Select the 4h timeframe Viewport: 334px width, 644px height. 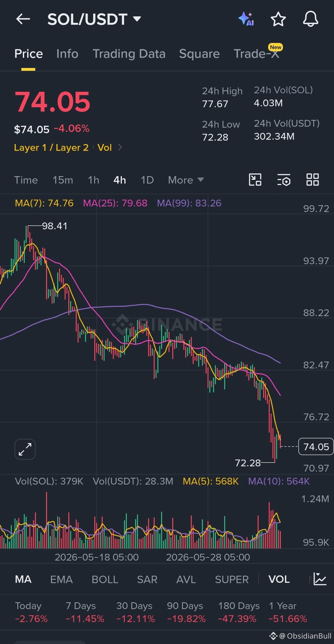(x=120, y=180)
